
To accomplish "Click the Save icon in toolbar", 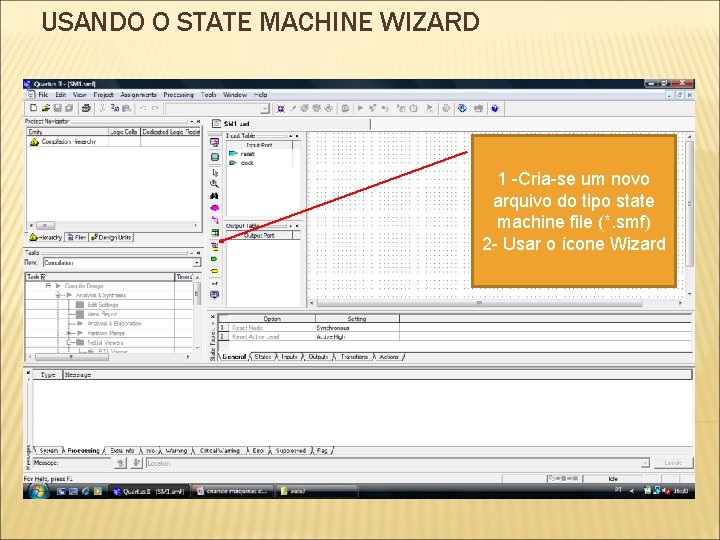I will pos(57,108).
